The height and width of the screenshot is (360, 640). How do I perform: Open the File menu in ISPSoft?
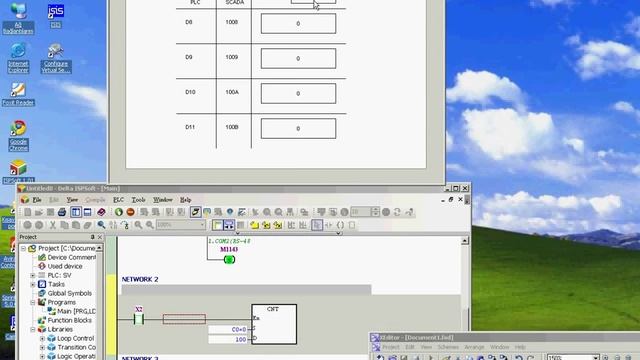tap(37, 200)
